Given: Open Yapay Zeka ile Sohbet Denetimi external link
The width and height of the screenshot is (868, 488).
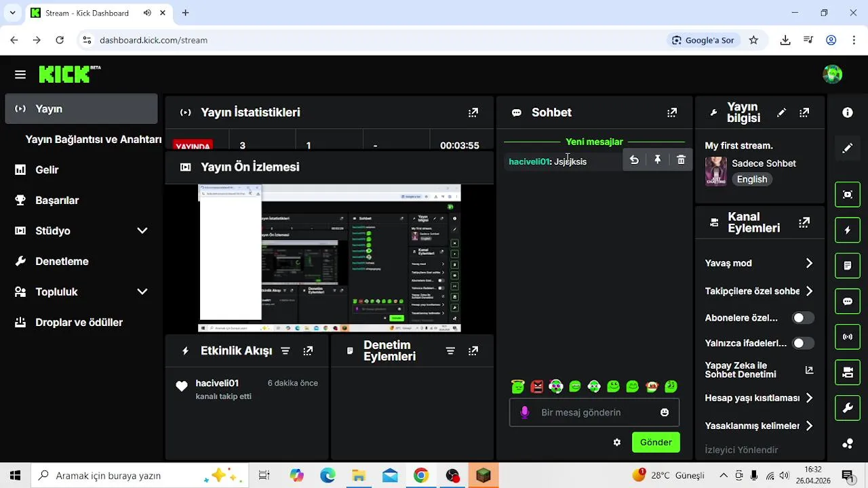Looking at the screenshot, I should (809, 370).
